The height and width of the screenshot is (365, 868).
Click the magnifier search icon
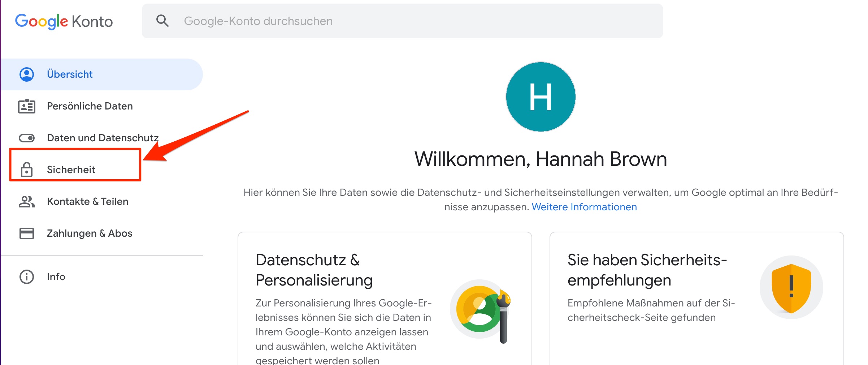click(x=162, y=21)
